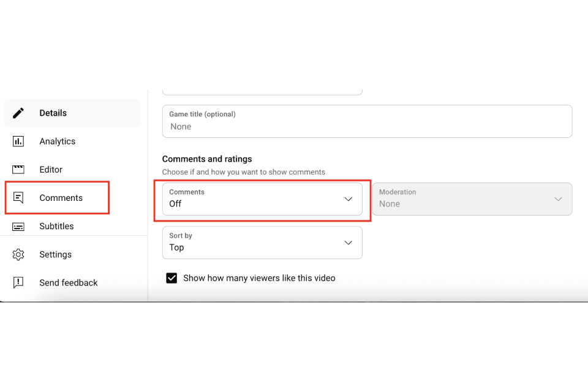588x392 pixels.
Task: Click the Send feedback option
Action: coord(68,282)
